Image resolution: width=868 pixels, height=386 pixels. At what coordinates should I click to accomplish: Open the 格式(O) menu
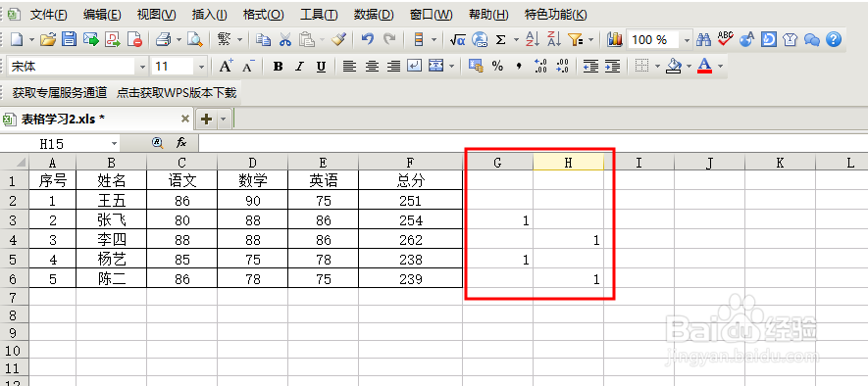(x=264, y=15)
